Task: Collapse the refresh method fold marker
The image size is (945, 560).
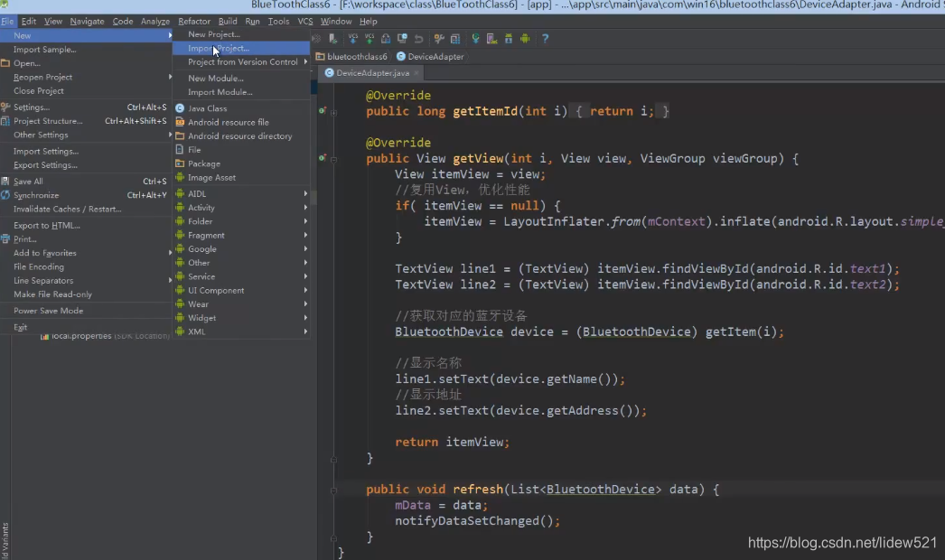Action: tap(333, 490)
